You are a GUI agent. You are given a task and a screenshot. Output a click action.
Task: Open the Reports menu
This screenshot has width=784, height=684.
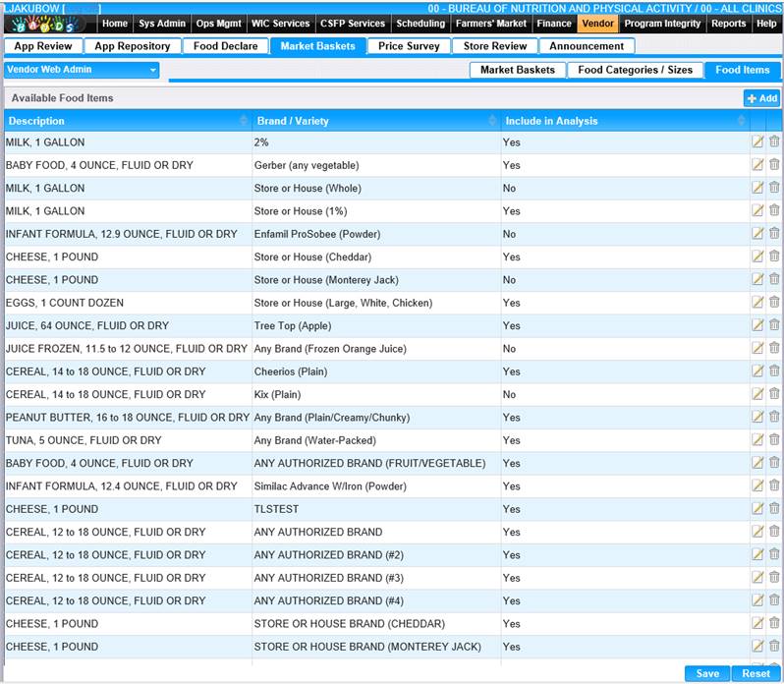(729, 24)
